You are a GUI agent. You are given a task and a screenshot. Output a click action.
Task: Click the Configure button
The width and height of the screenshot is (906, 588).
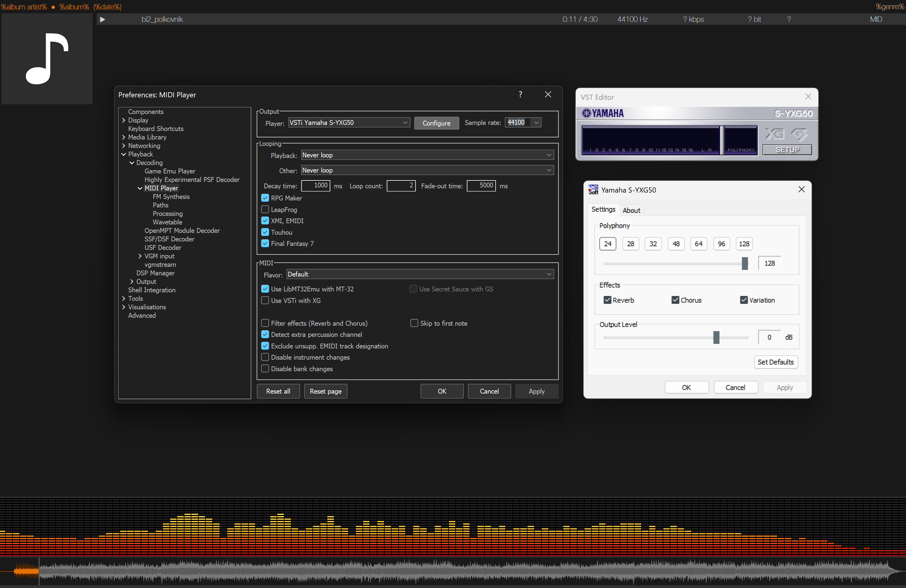pos(436,123)
